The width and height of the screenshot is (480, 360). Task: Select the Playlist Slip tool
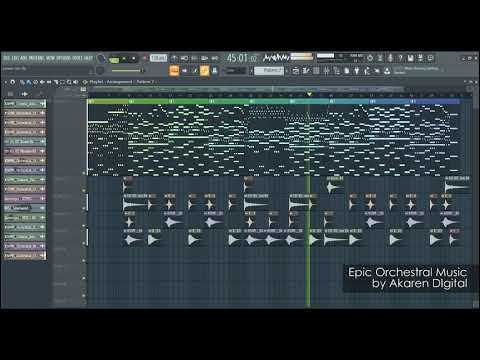point(49,82)
